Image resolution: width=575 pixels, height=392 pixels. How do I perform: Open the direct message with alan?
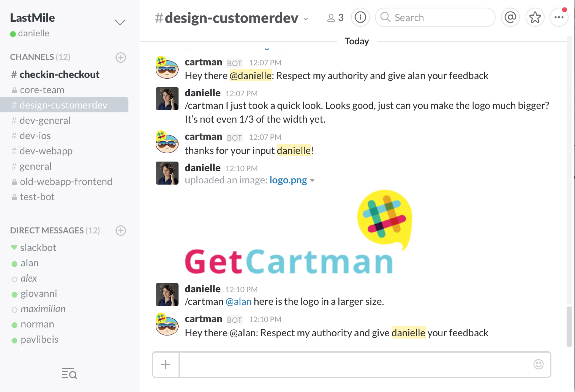click(29, 263)
